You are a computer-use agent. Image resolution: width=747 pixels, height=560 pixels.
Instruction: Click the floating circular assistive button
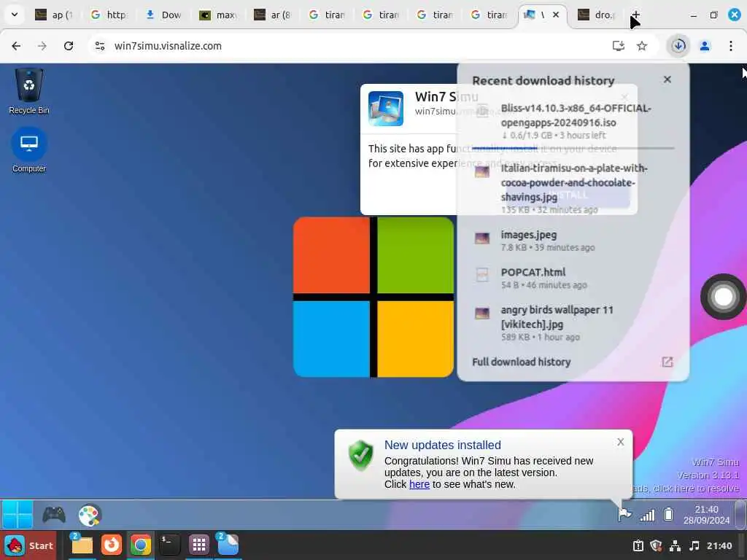click(723, 297)
